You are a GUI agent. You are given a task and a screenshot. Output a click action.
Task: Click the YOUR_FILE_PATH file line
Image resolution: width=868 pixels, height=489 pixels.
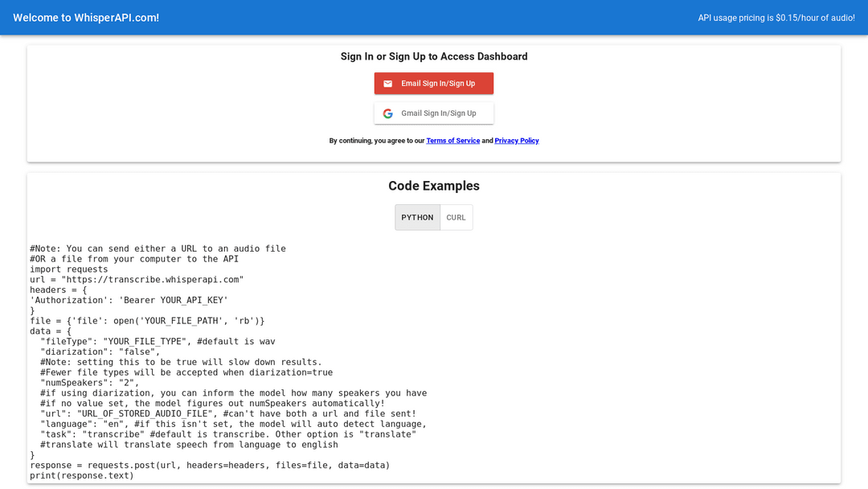tap(147, 321)
